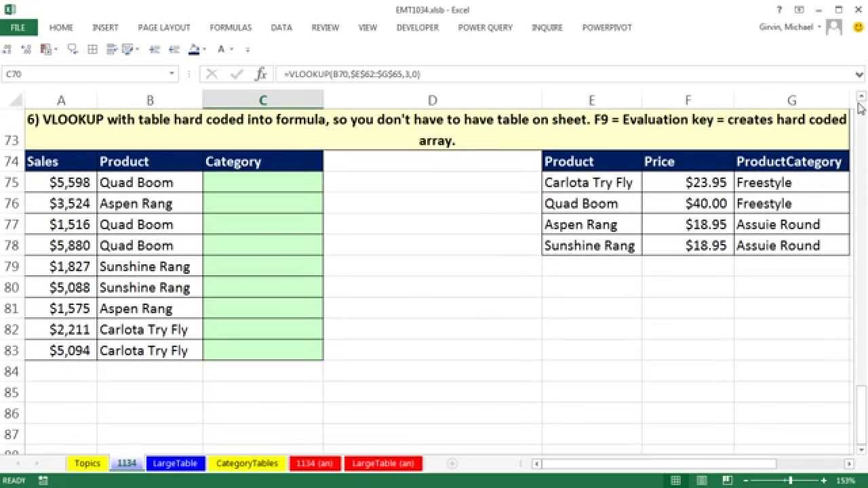Click the font color A icon
Viewport: 868px width, 488px height.
[221, 49]
